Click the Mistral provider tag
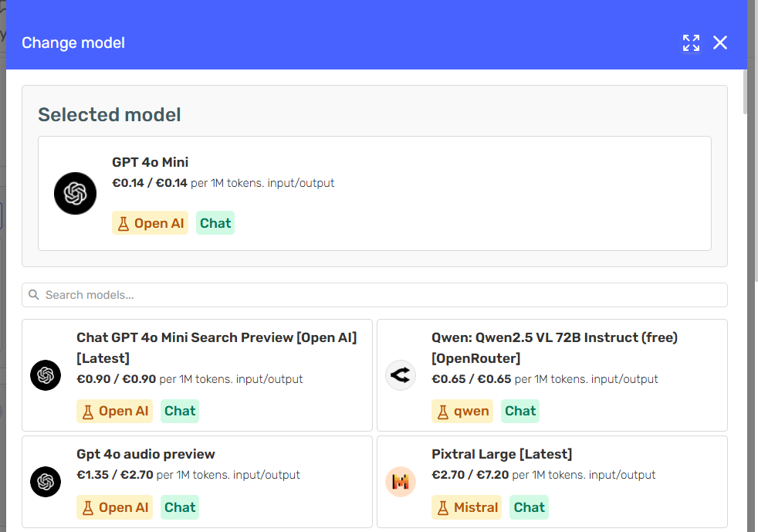 coord(466,507)
